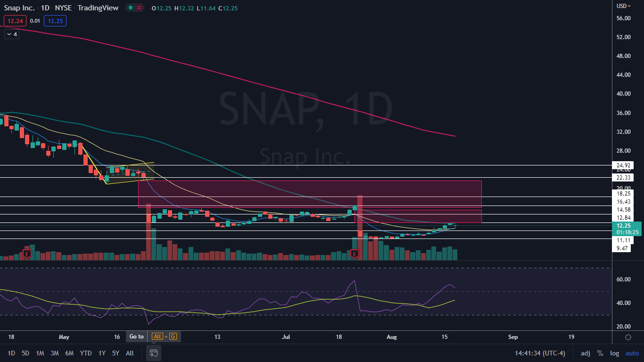This screenshot has height=362, width=644.
Task: Click the 16.43 price level label
Action: 624,202
